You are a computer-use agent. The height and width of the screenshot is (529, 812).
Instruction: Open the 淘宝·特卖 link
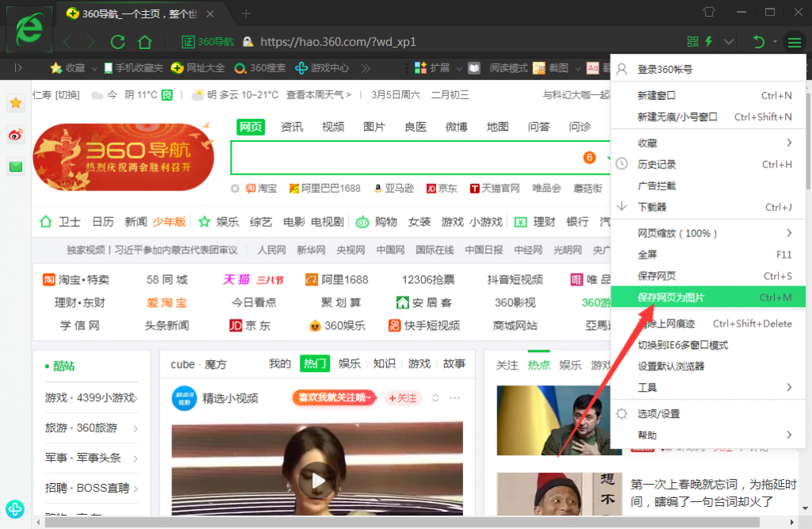coord(76,280)
